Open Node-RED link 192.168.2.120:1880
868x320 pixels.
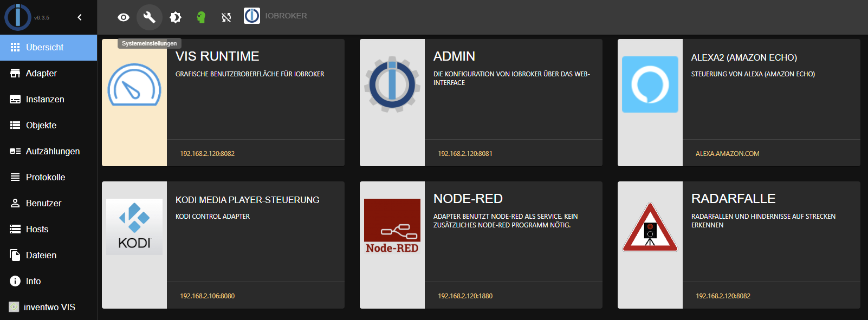pyautogui.click(x=465, y=296)
